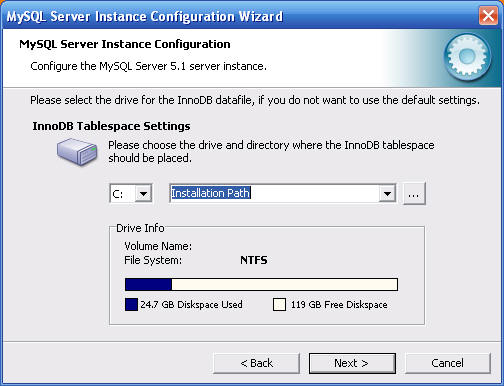Open the browse (...) folder button
The height and width of the screenshot is (386, 504).
point(414,193)
